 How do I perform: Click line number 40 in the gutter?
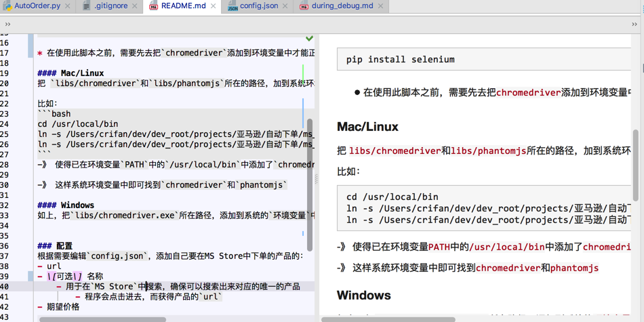[x=5, y=286]
